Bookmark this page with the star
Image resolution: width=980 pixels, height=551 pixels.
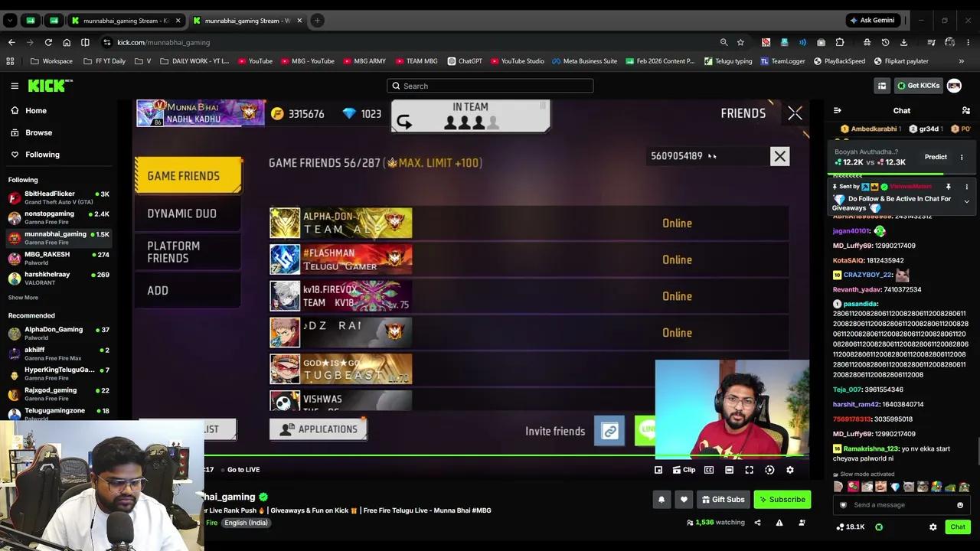click(740, 42)
